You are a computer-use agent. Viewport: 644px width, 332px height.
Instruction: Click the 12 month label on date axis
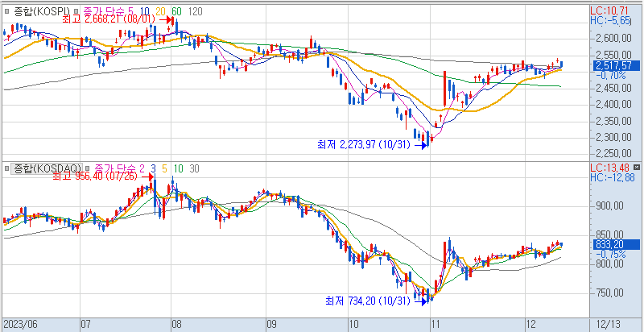pyautogui.click(x=530, y=325)
